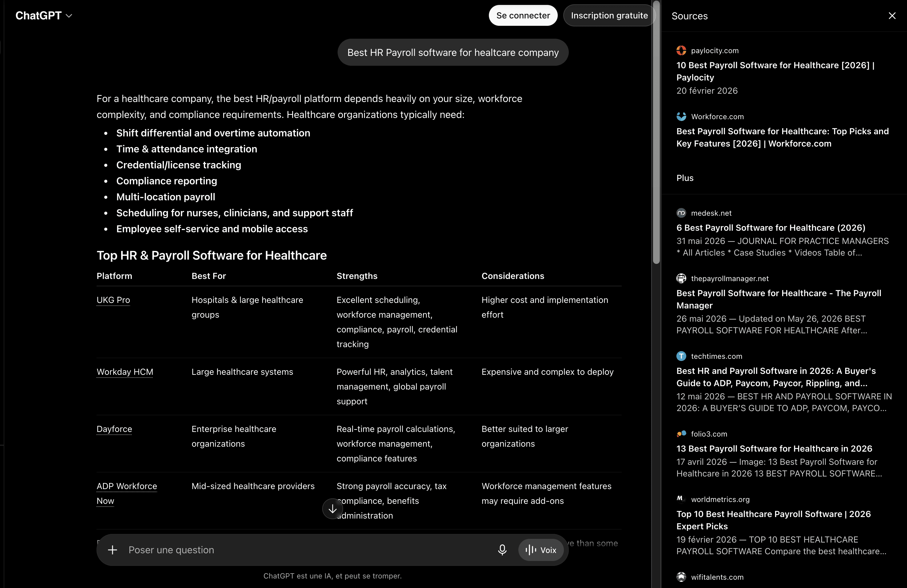Click the Workforce.com favicon
This screenshot has width=907, height=588.
(x=681, y=116)
